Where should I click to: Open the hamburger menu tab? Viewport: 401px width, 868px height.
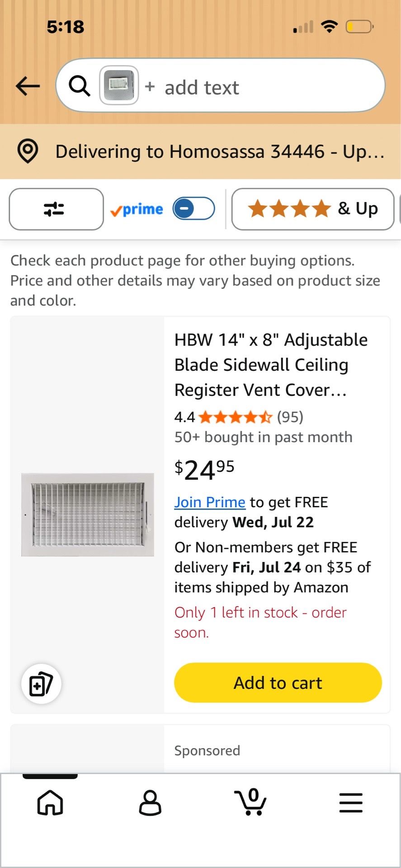coord(351,802)
